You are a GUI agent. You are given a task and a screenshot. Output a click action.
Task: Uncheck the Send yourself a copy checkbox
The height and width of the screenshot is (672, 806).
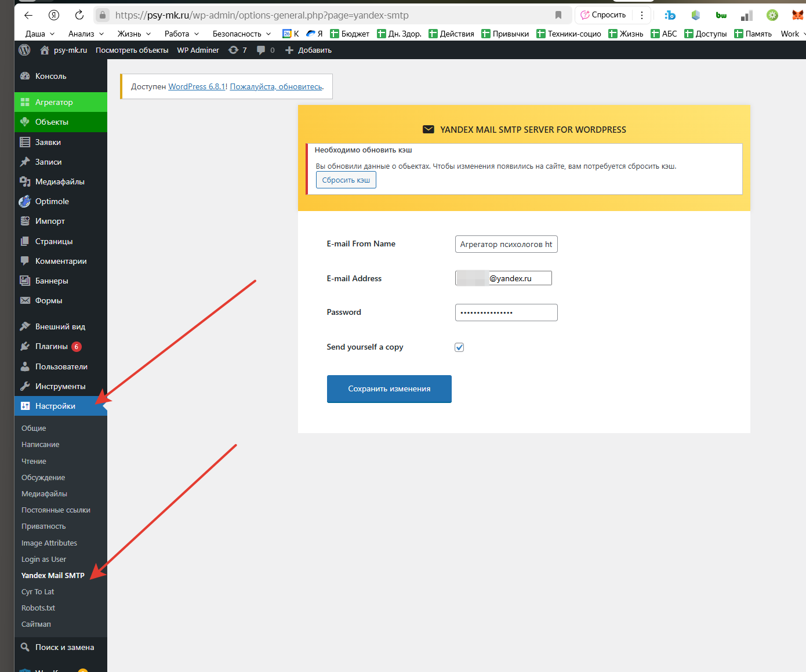pos(459,347)
